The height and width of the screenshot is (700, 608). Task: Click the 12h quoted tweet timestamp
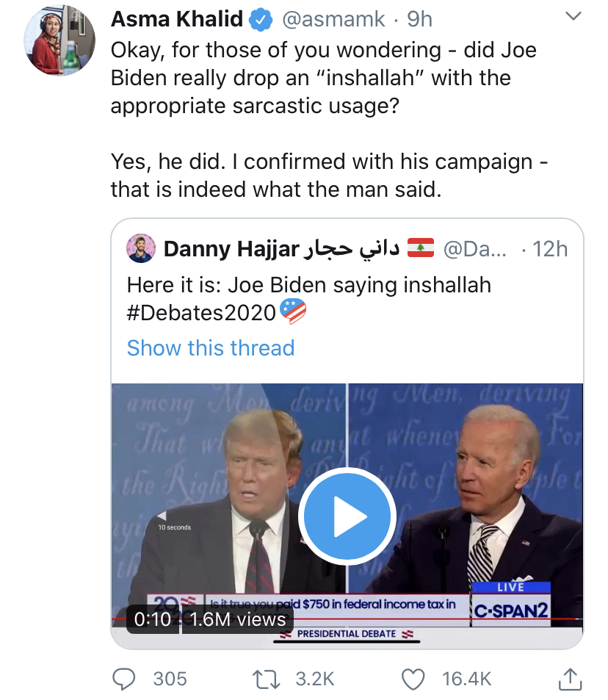[x=550, y=248]
